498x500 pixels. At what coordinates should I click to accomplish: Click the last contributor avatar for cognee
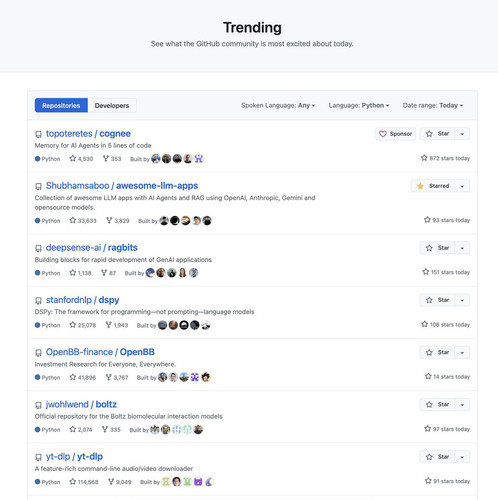point(199,159)
